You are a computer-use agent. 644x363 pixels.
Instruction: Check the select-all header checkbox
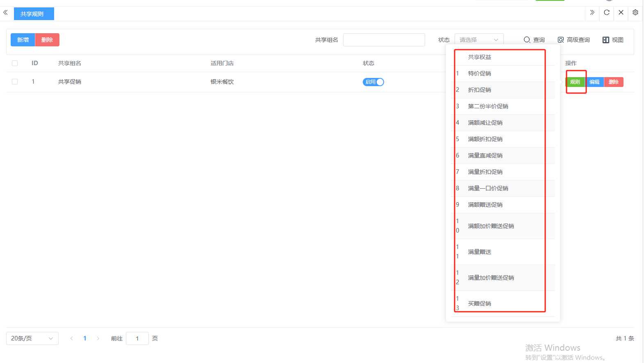click(15, 63)
